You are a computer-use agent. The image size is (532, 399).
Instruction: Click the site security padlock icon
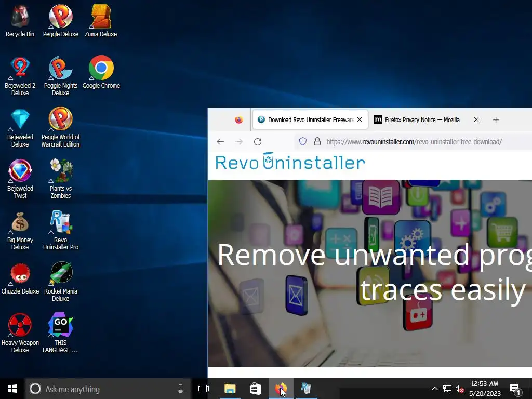(x=317, y=141)
